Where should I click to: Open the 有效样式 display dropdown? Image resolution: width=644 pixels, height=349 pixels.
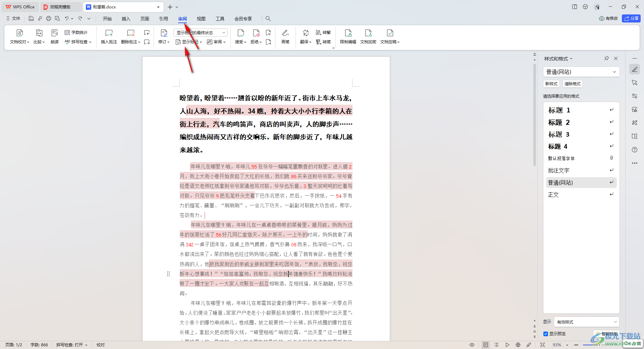[x=586, y=322]
